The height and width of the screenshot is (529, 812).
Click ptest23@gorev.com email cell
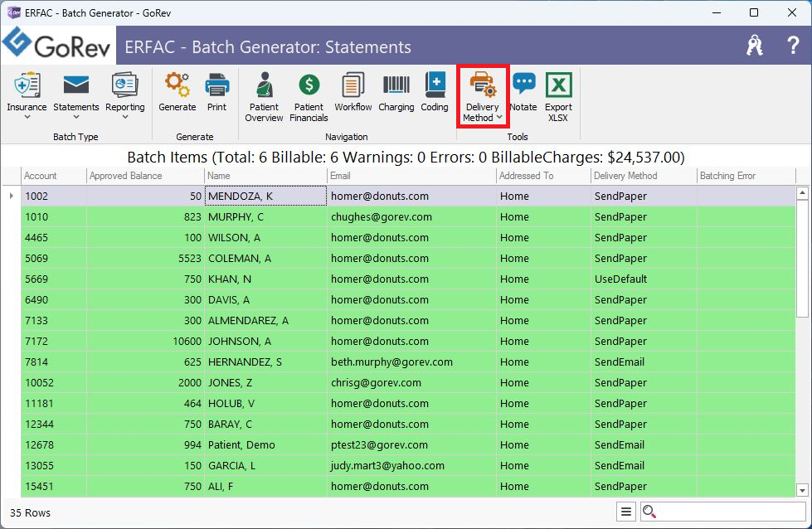coord(411,444)
